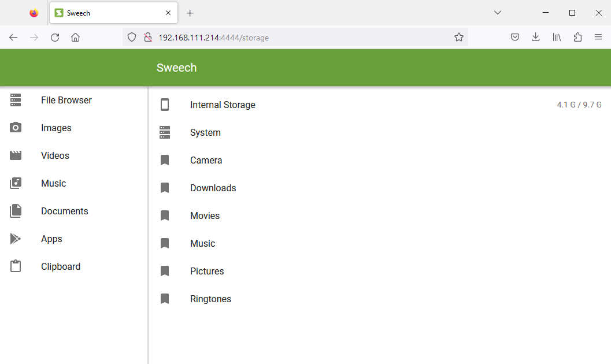The height and width of the screenshot is (364, 611).
Task: Open the Firefox library icon
Action: (557, 38)
